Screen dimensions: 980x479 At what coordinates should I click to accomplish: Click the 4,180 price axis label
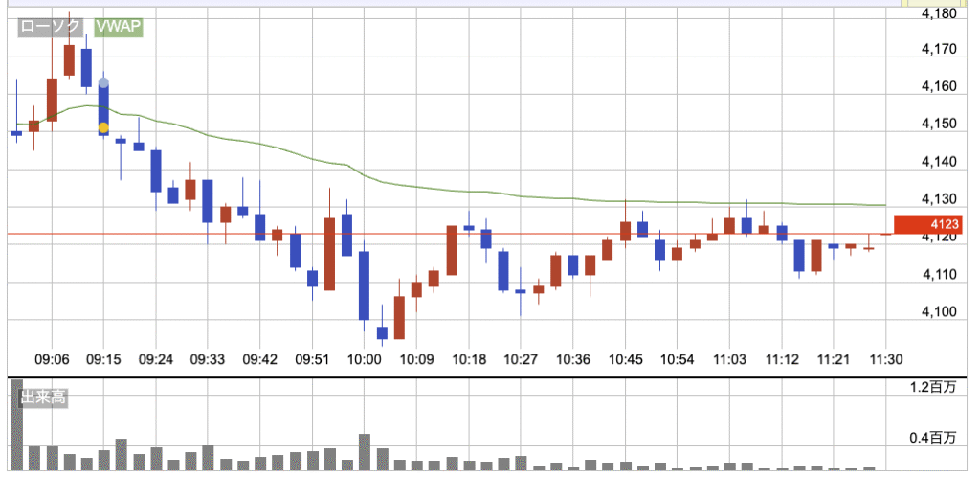pos(938,14)
